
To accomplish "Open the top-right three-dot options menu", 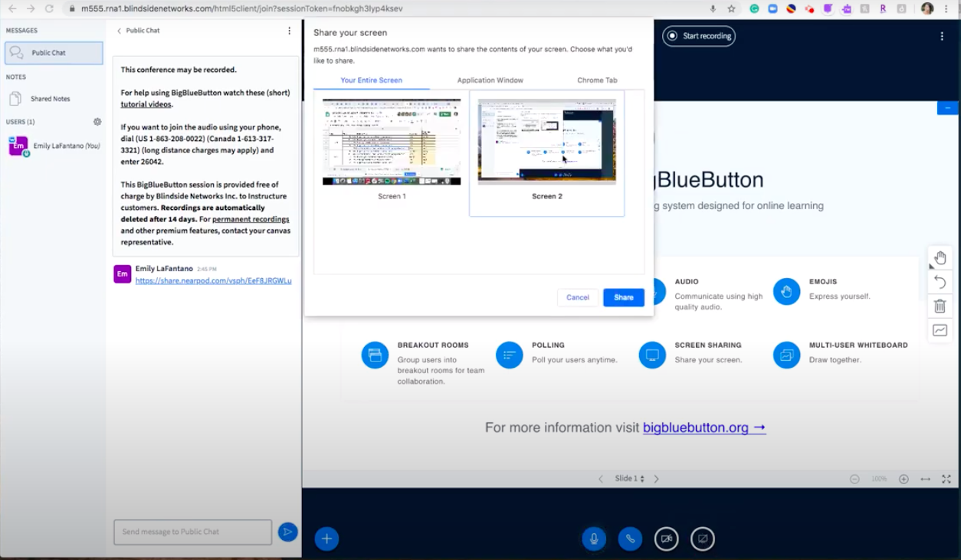I will (x=942, y=36).
